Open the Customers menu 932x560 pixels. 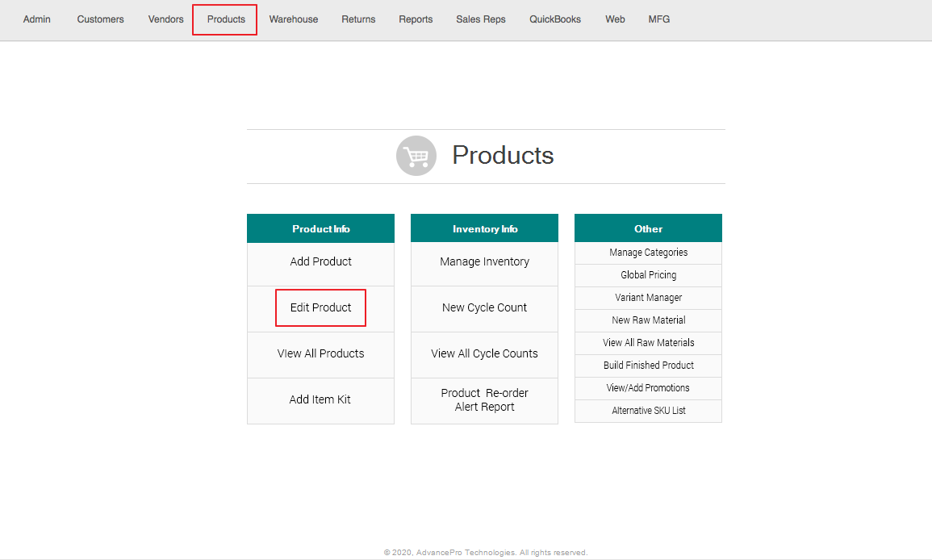click(x=101, y=19)
